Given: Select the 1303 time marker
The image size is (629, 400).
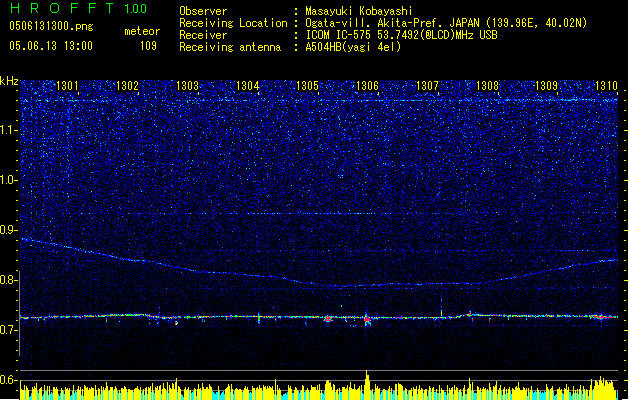Looking at the screenshot, I should click(x=188, y=87).
